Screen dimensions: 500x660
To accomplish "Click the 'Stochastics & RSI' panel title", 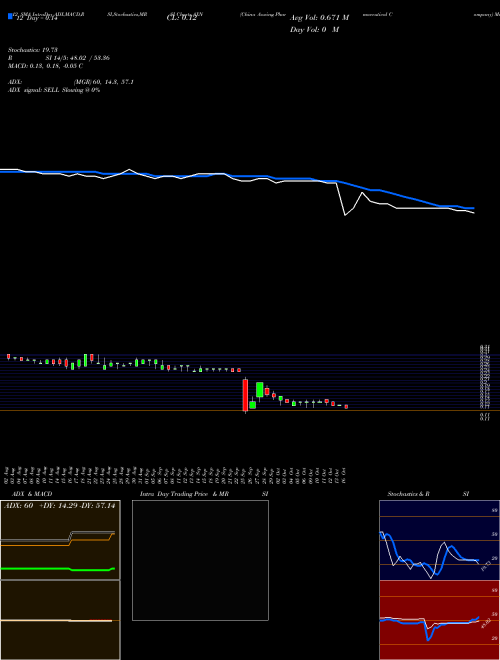I will tap(428, 494).
